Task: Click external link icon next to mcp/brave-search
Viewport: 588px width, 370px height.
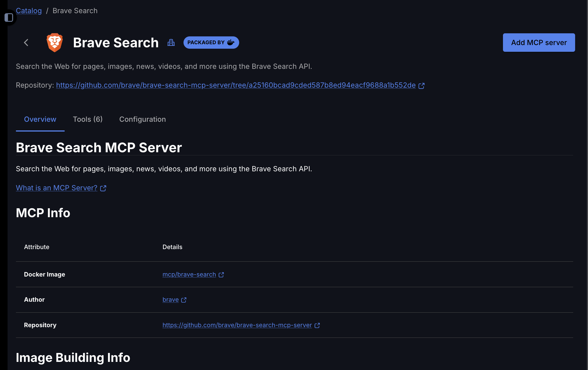Action: click(x=221, y=275)
